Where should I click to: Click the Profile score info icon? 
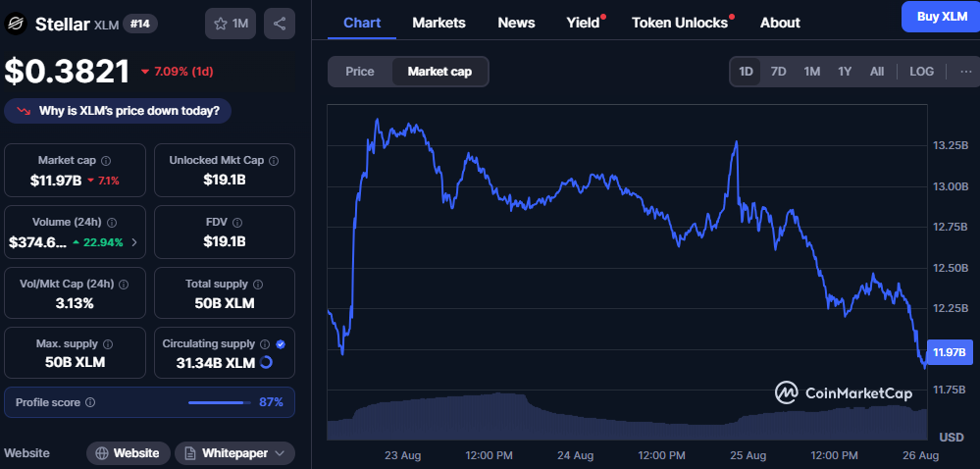(90, 402)
